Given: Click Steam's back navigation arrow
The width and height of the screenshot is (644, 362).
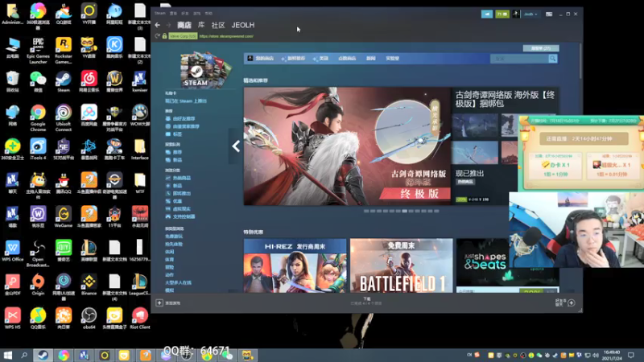Looking at the screenshot, I should (x=157, y=25).
